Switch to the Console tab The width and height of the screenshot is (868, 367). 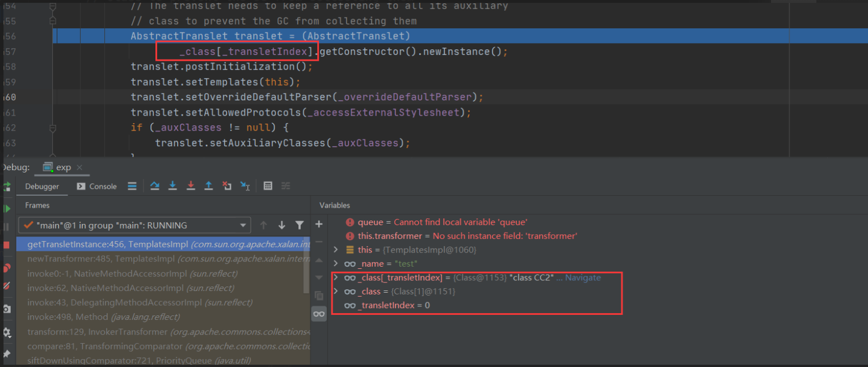(x=97, y=186)
